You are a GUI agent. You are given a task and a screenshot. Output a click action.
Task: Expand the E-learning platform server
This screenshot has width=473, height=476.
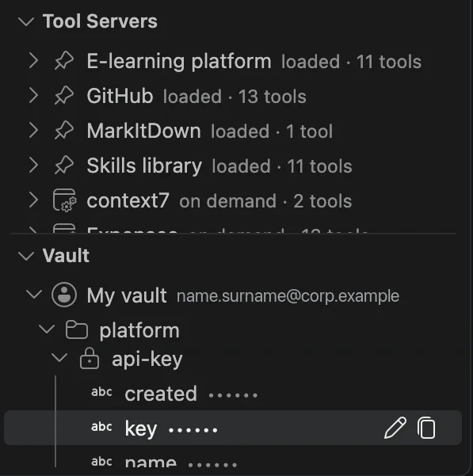[x=34, y=60]
